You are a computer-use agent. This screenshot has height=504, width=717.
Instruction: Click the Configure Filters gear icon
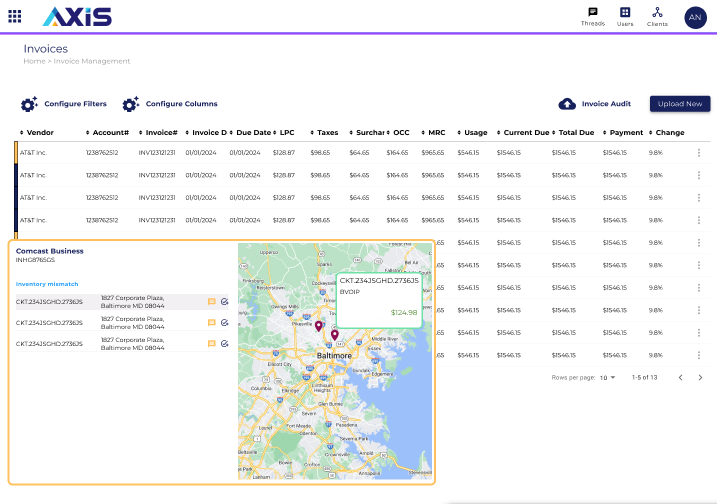pyautogui.click(x=29, y=104)
